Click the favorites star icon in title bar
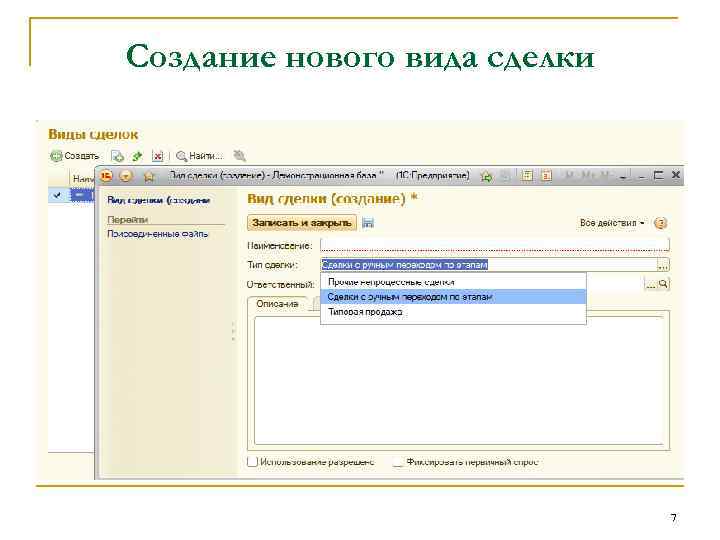This screenshot has width=720, height=540. click(x=149, y=176)
